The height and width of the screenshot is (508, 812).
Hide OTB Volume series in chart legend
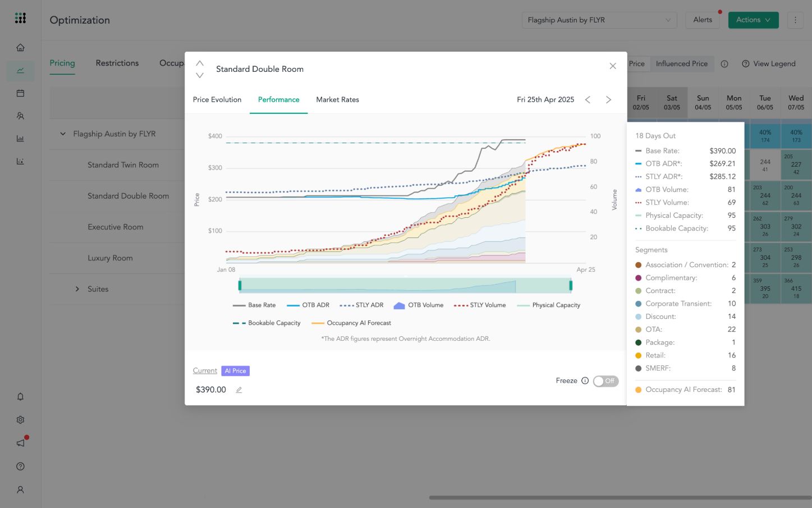coord(419,305)
